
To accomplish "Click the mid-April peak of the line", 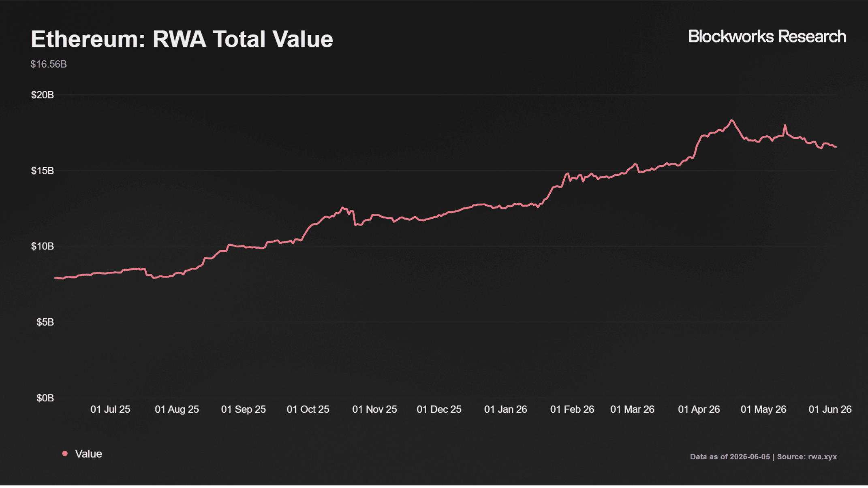I will [731, 120].
